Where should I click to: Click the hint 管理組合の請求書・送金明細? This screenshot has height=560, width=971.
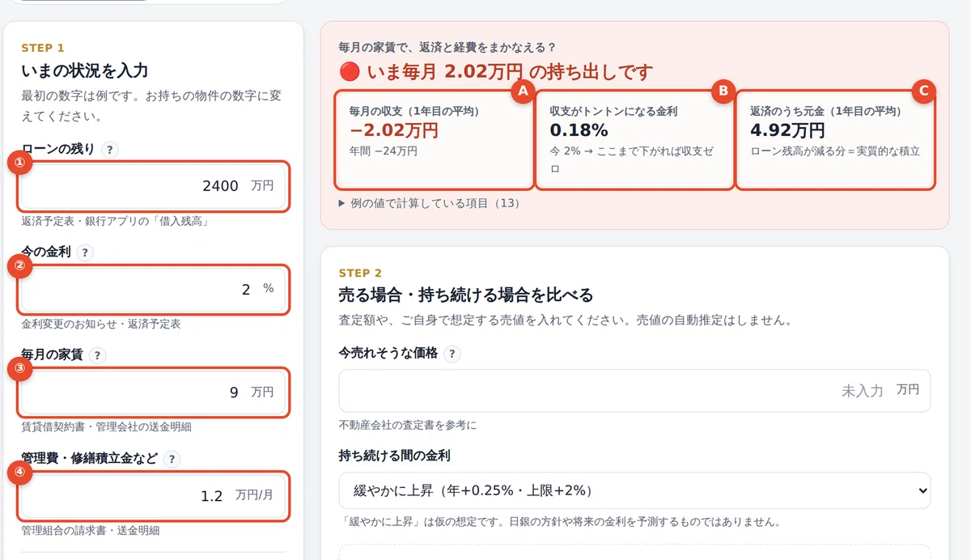pyautogui.click(x=91, y=530)
